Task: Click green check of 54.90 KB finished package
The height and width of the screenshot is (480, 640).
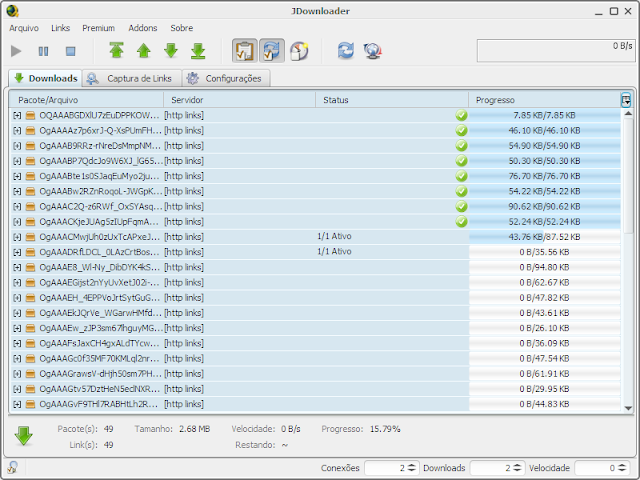Action: tap(461, 146)
